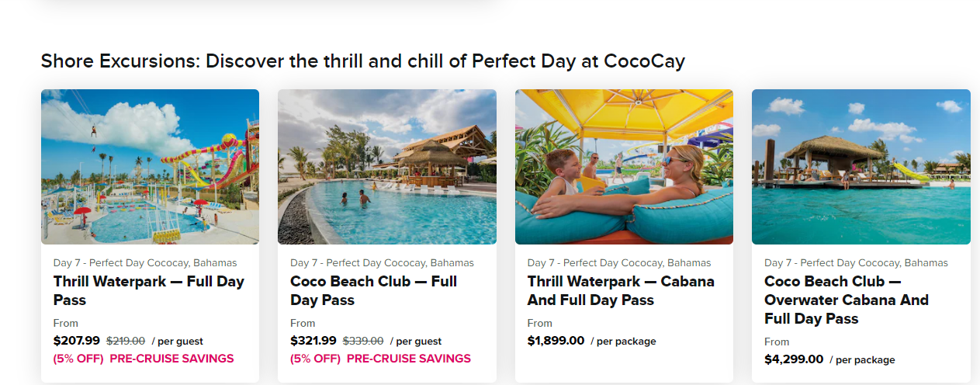Click Coco Beach Club — Full Day Pass title
980x385 pixels.
point(374,290)
